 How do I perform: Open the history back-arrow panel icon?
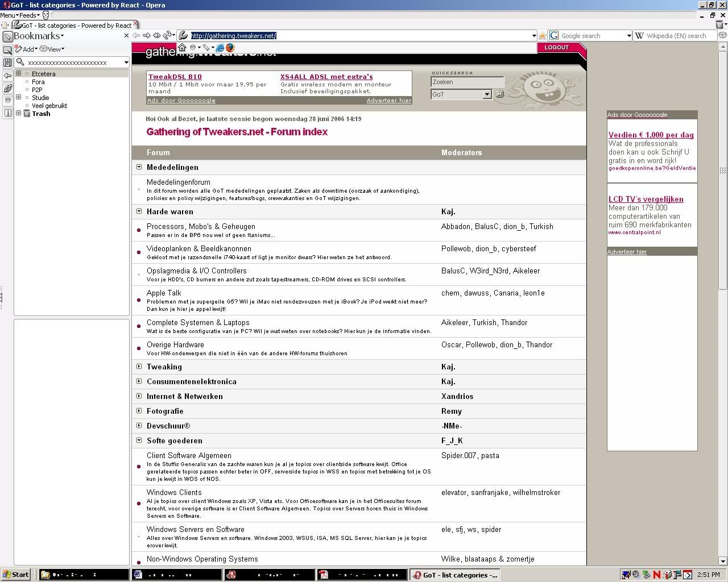click(x=7, y=76)
